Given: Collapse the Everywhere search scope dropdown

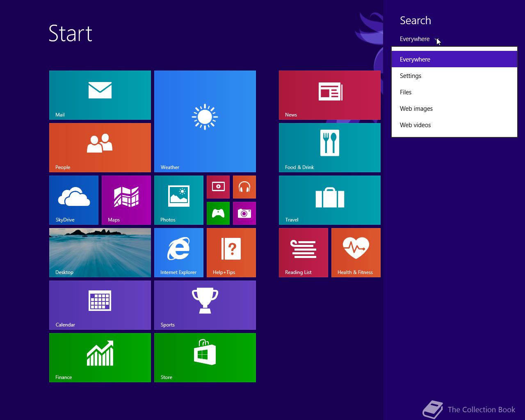Looking at the screenshot, I should coord(420,39).
